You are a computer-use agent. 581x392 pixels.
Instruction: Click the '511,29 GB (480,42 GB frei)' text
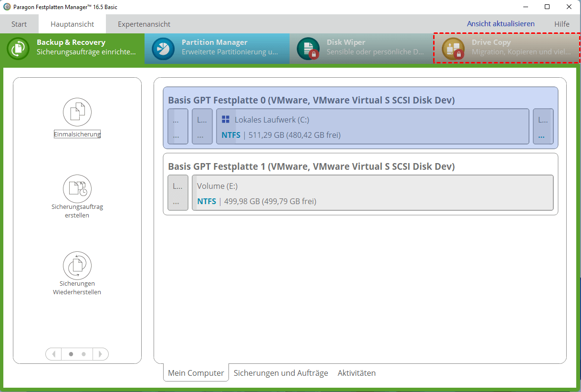(x=295, y=135)
